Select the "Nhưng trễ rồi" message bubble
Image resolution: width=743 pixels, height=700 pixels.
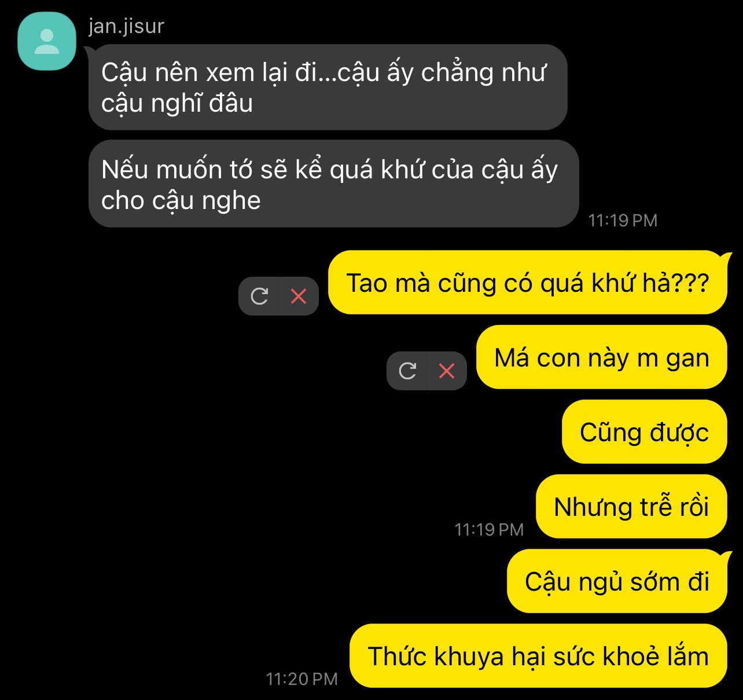(631, 507)
